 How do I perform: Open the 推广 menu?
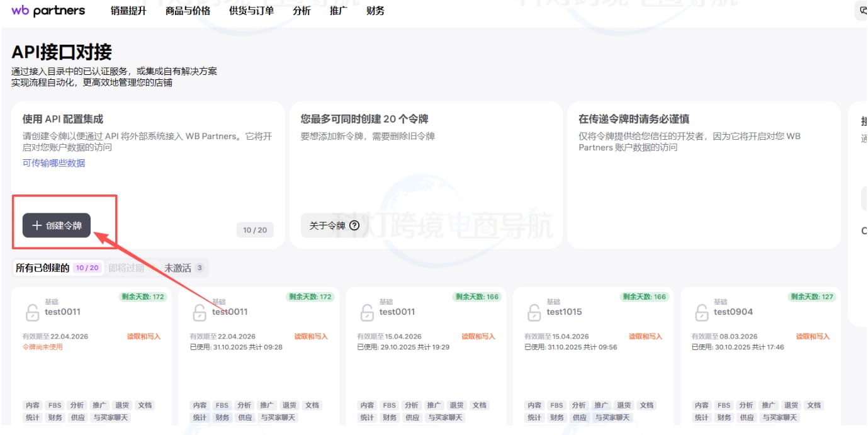click(x=338, y=11)
